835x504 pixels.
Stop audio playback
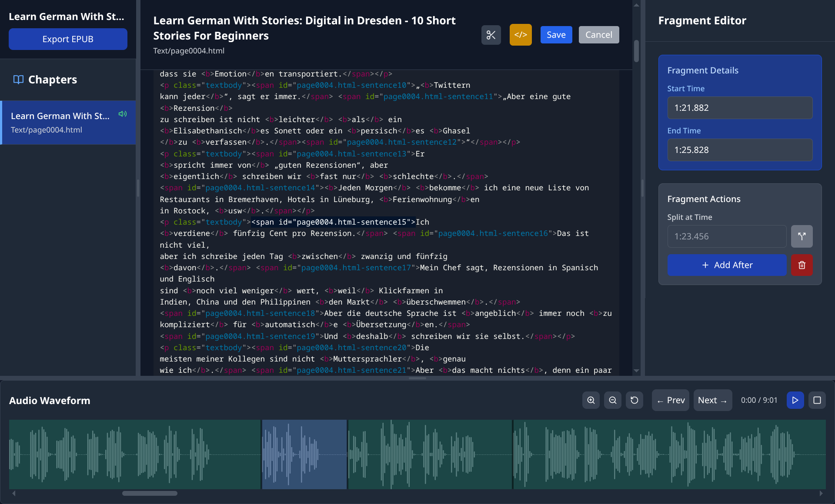[817, 400]
